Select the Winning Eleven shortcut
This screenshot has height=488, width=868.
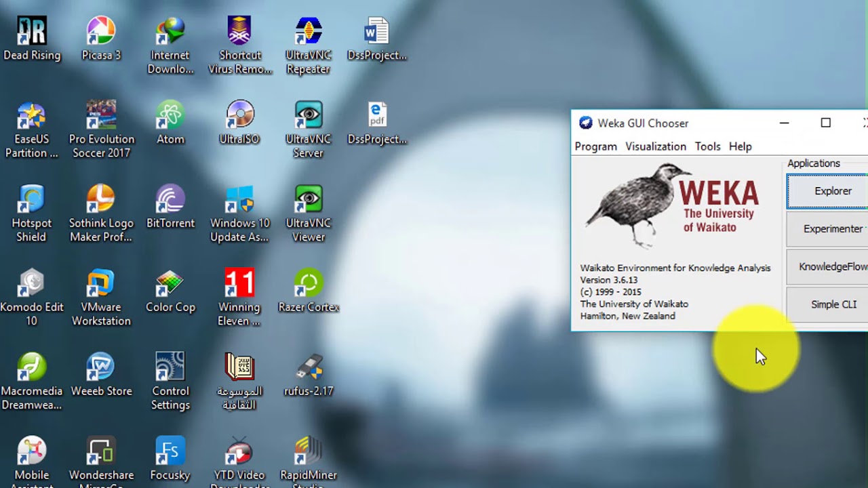tap(239, 298)
